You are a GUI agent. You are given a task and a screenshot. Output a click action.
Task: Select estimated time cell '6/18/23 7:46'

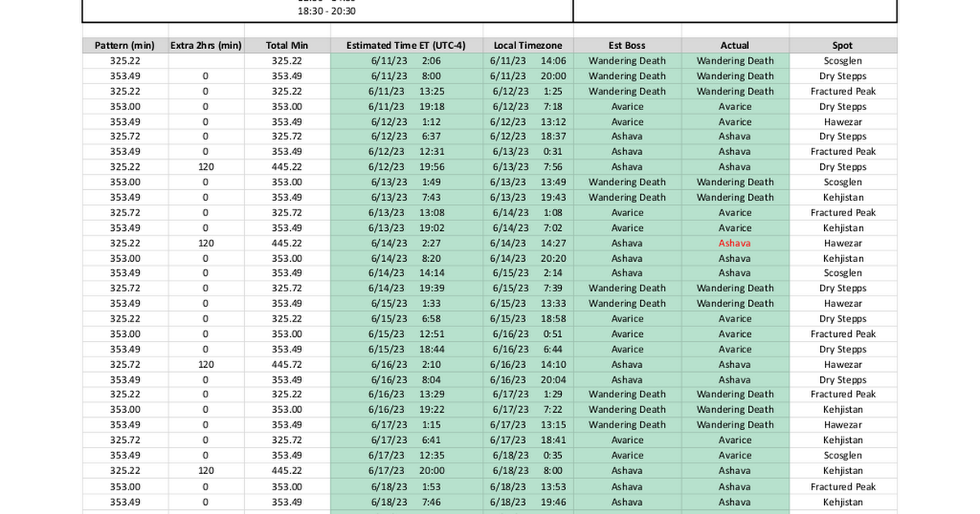(406, 502)
